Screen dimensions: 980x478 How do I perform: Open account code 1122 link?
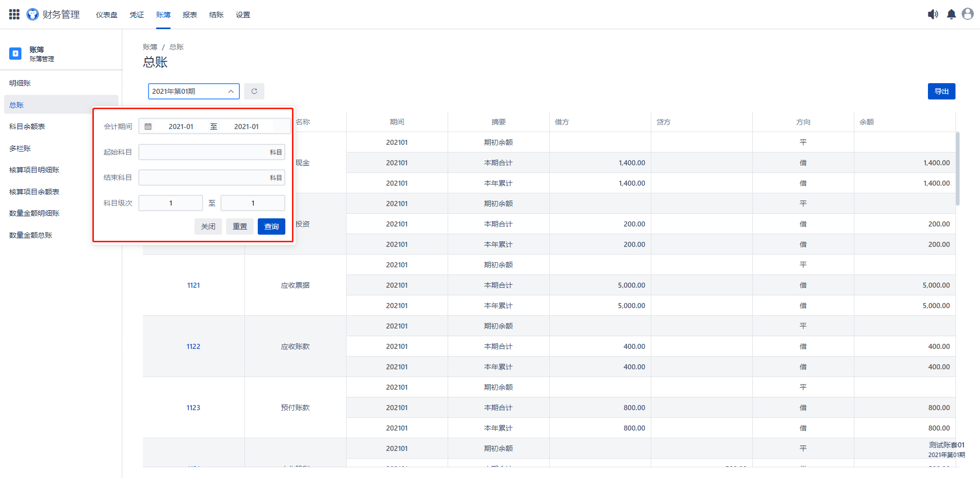(x=193, y=346)
